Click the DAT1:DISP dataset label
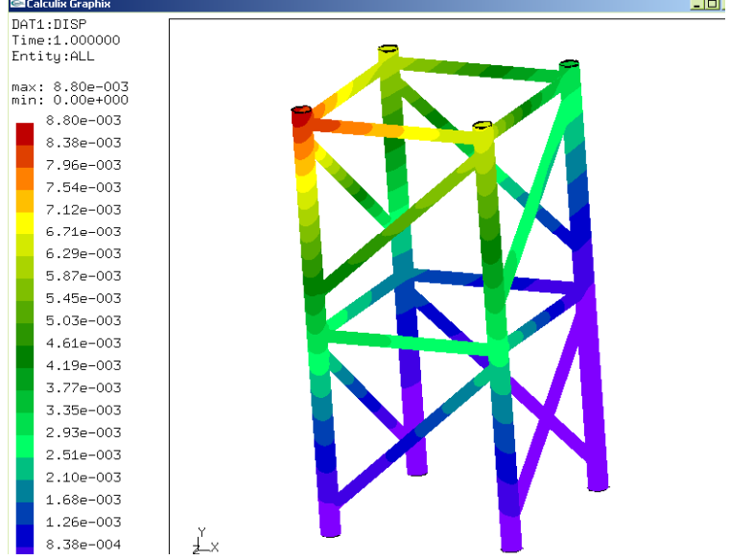The height and width of the screenshot is (560, 730). (49, 24)
